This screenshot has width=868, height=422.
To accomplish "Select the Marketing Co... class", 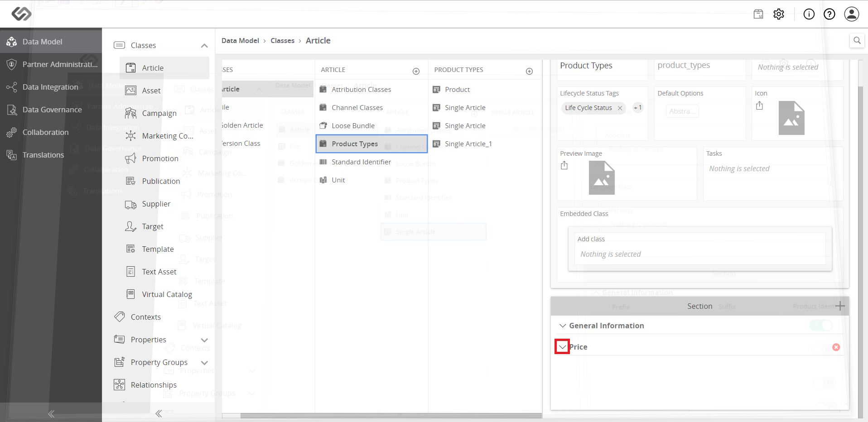I will (164, 136).
